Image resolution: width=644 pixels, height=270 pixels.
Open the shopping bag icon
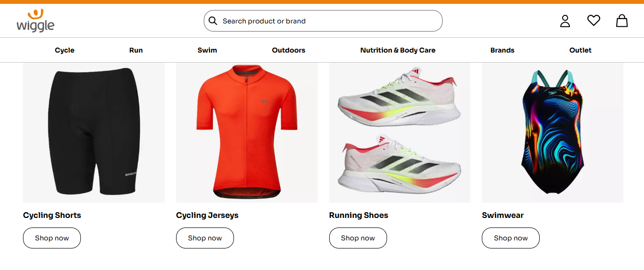click(622, 21)
